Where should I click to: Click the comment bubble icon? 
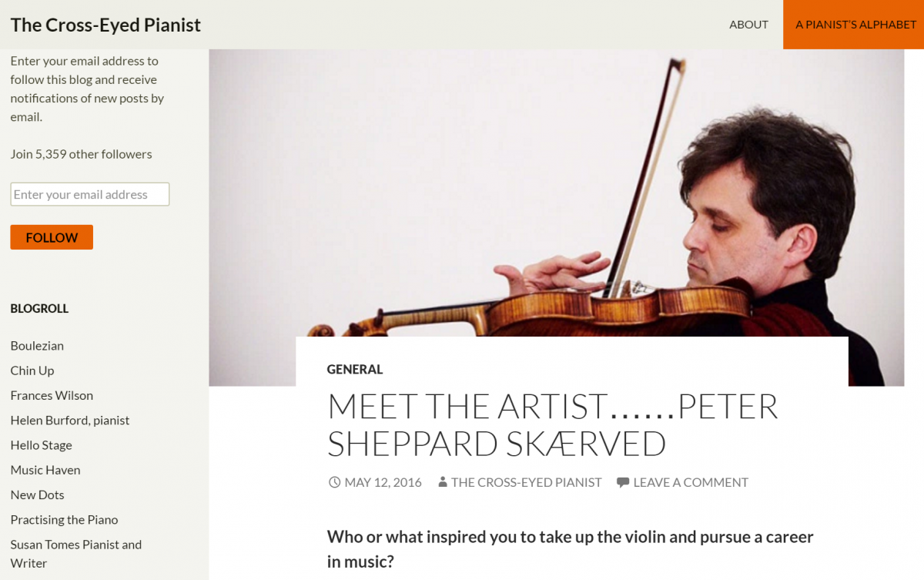click(623, 482)
